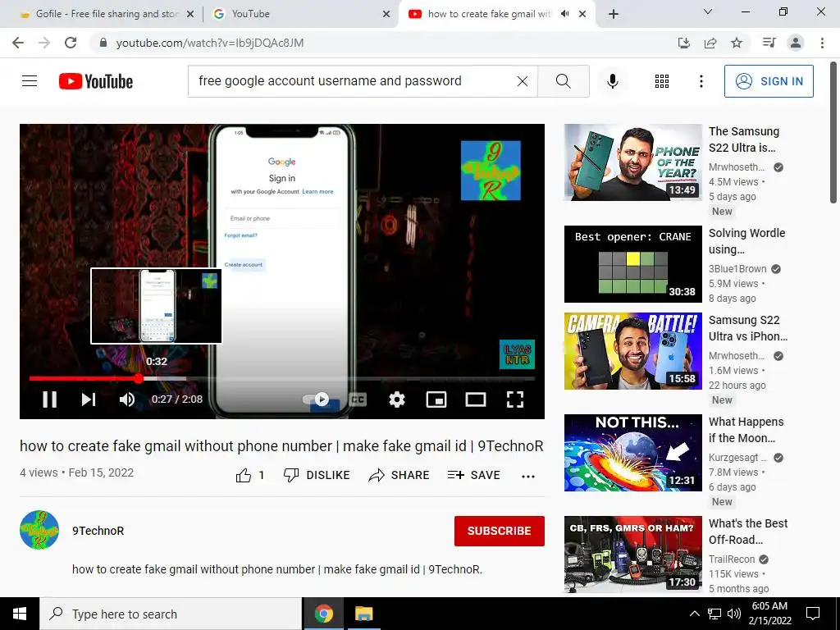This screenshot has width=840, height=630.
Task: Open more actions ellipsis below video
Action: pos(528,477)
